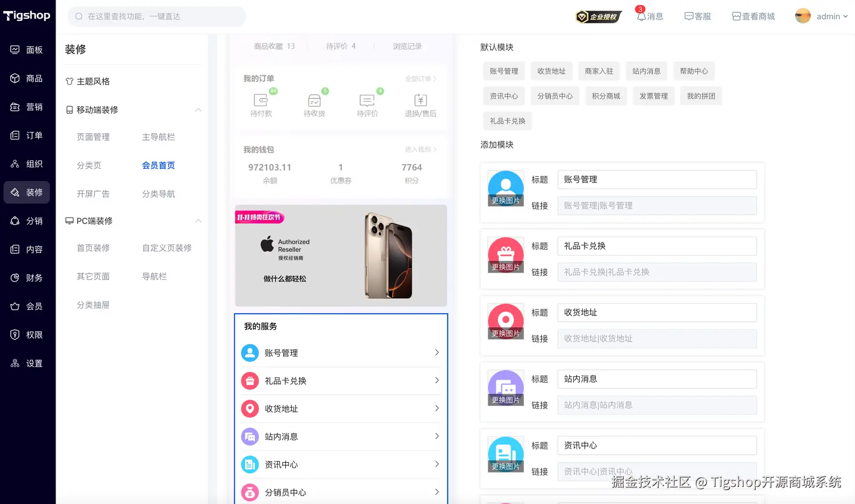The width and height of the screenshot is (855, 504).
Task: Click the chevron on 分销员中心 service row
Action: point(437,492)
